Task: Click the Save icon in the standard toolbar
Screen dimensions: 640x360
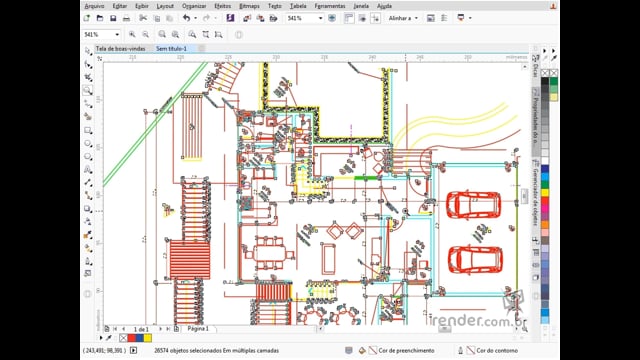Action: point(113,18)
